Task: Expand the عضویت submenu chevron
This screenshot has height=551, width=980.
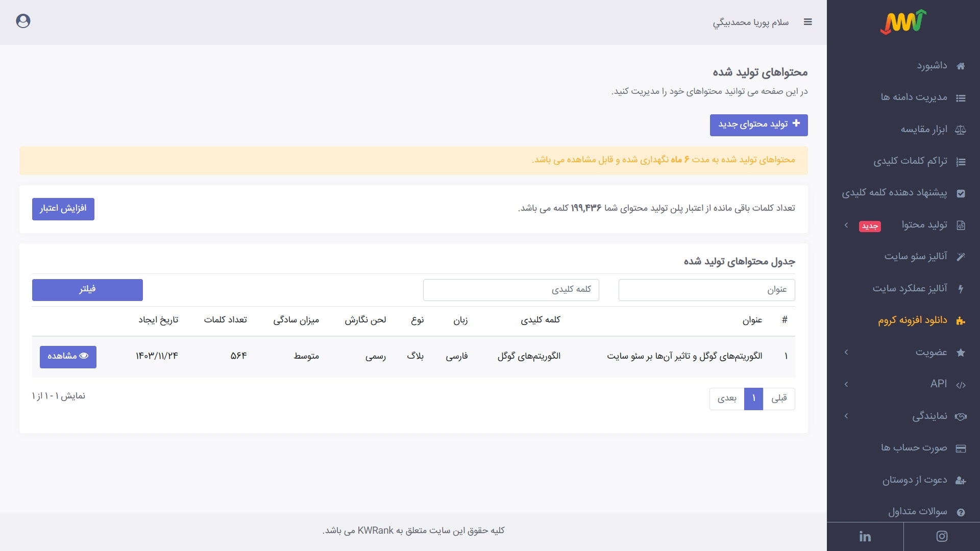Action: (846, 352)
